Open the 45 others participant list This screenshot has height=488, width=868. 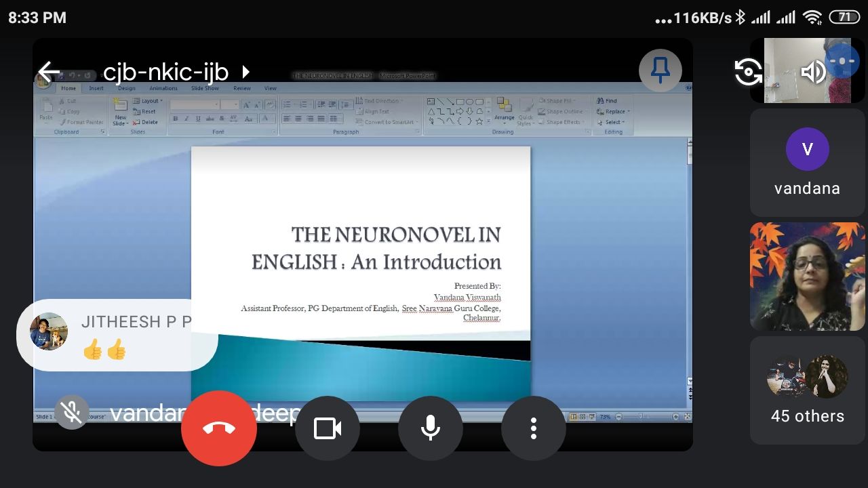(x=807, y=391)
